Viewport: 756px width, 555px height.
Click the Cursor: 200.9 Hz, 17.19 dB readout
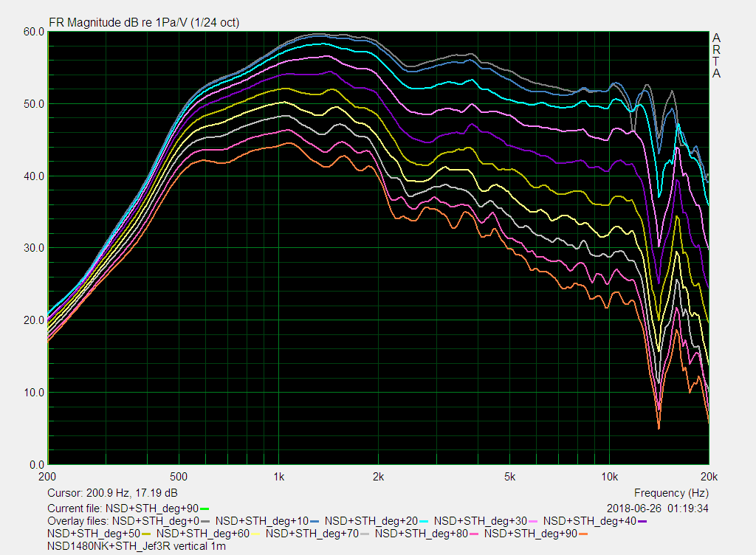coord(112,493)
